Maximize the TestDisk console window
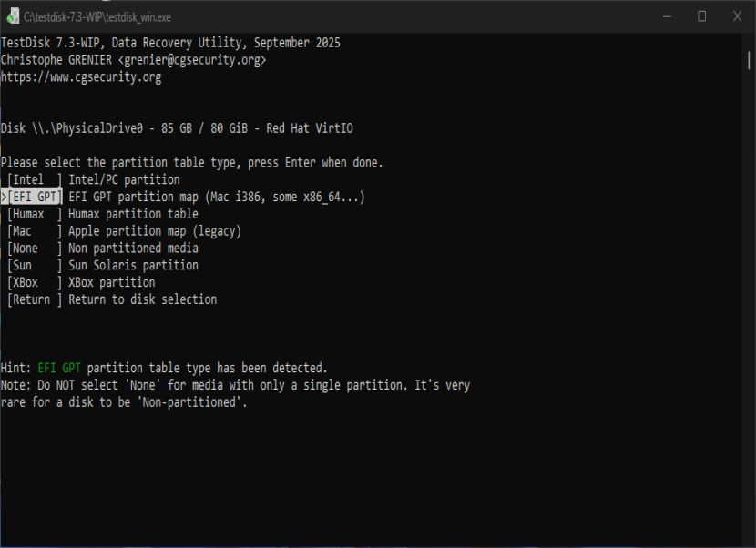The width and height of the screenshot is (756, 548). (x=702, y=16)
